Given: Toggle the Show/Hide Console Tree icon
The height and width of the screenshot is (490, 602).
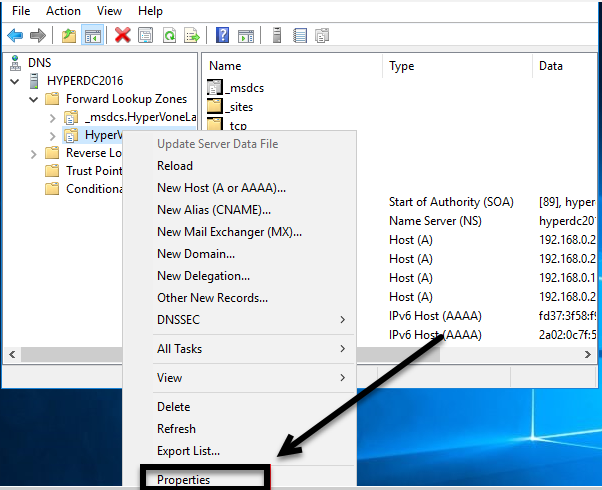Looking at the screenshot, I should [x=93, y=36].
